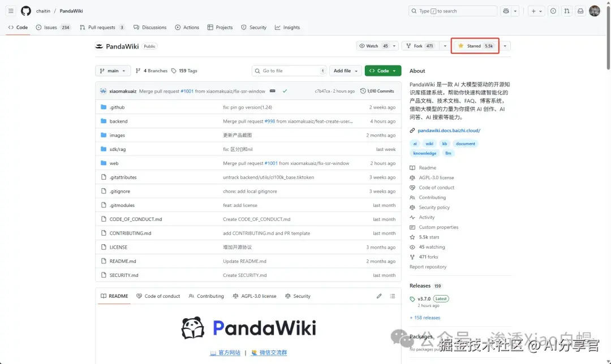Click the Type / to search box
The image size is (611, 364).
[453, 11]
